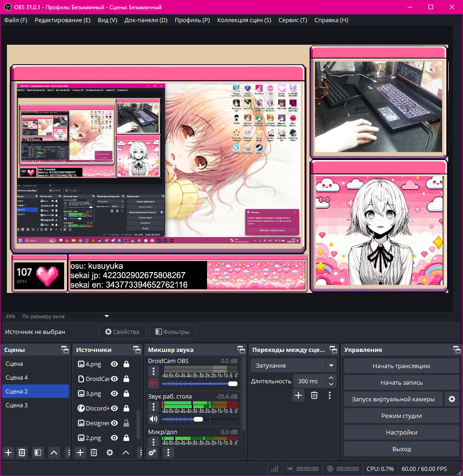Open scene filters icon in Сцены toolbar

click(38, 452)
